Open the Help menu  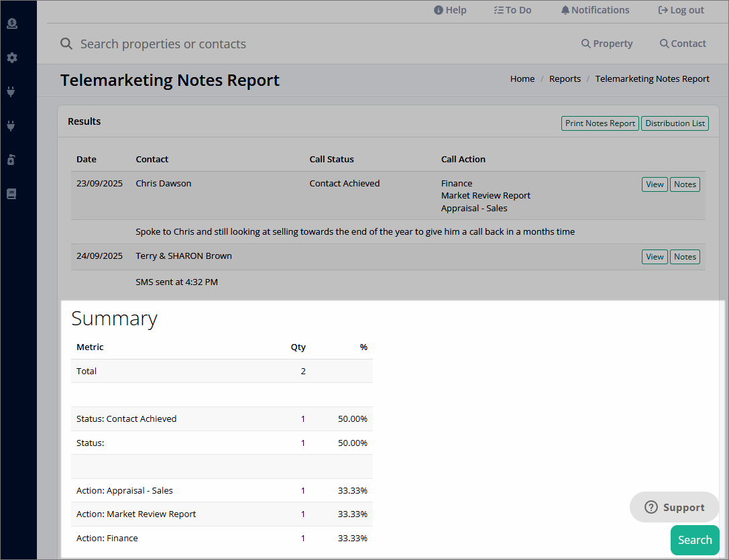pyautogui.click(x=449, y=10)
